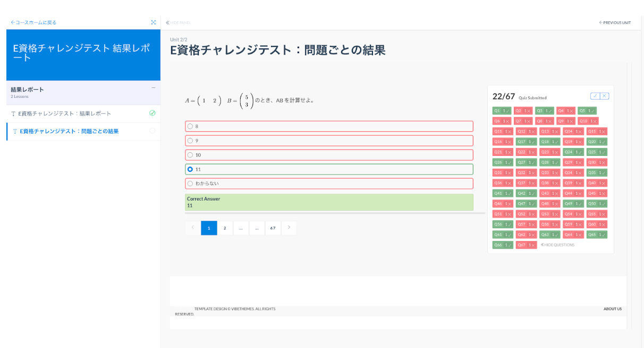
Task: Hide the left panel via HIDE PANEL
Action: coord(178,23)
